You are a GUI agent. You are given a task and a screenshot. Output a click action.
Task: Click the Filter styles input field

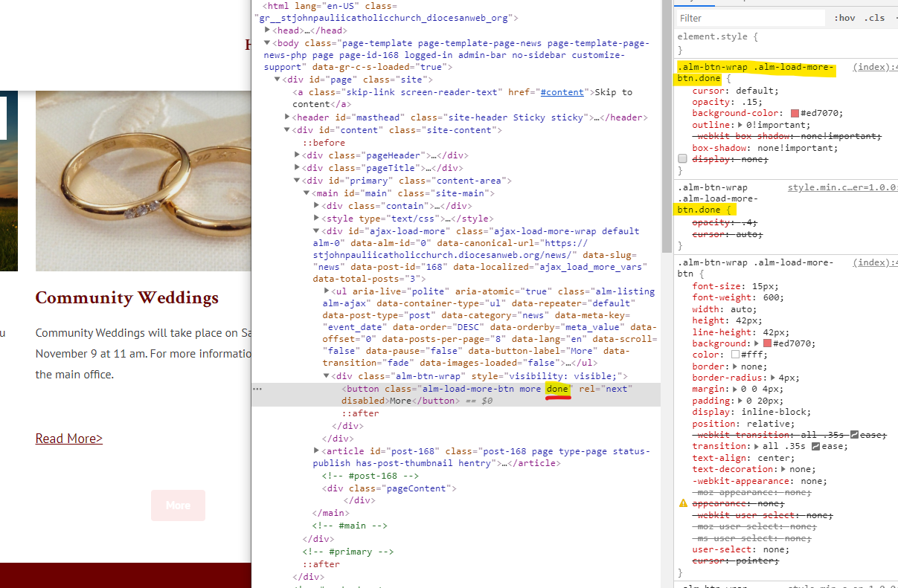pos(750,18)
